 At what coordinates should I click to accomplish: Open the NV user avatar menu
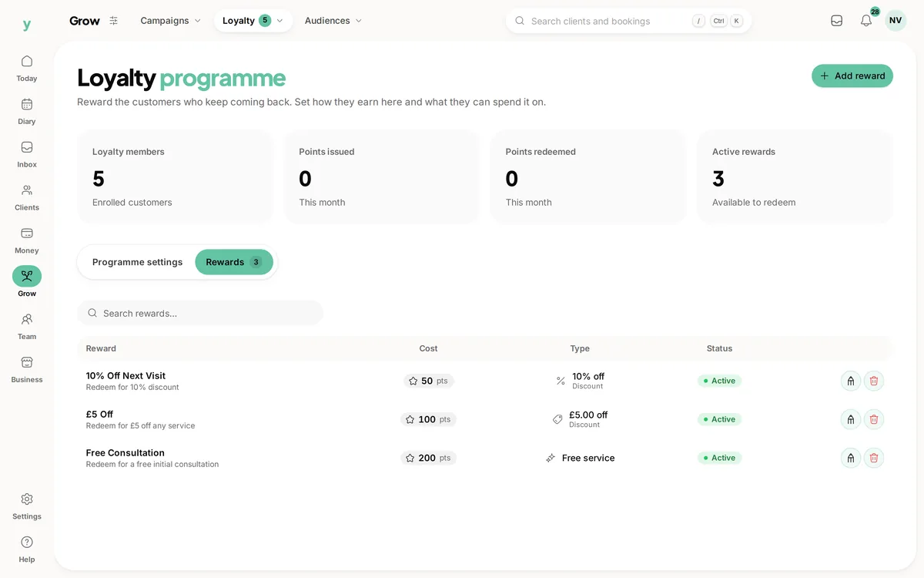click(896, 21)
